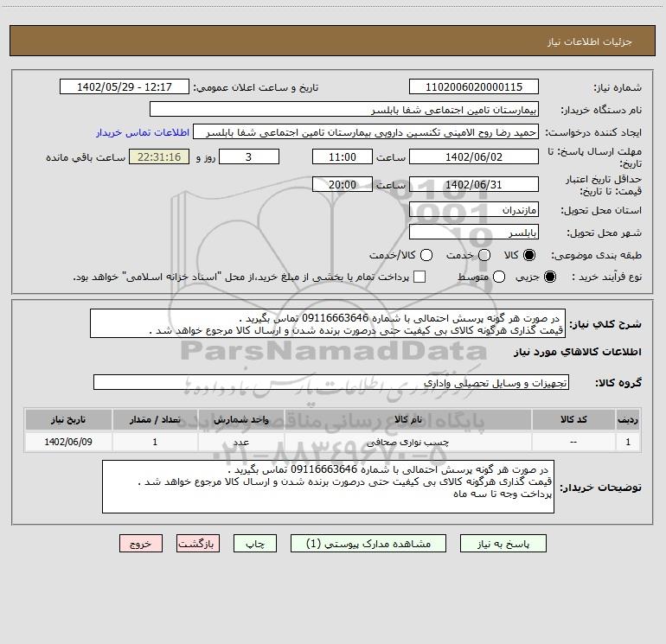This screenshot has width=666, height=644.
Task: Click the تاریخ نیاز column header
Action: tap(68, 419)
